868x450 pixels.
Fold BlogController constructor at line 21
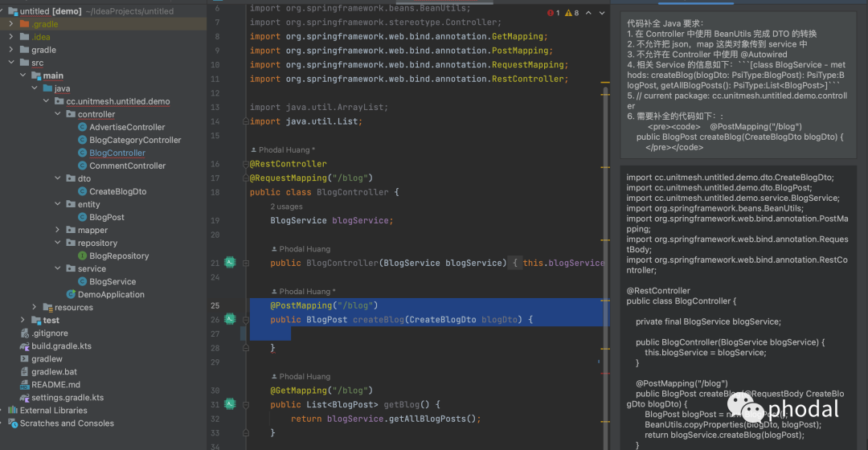click(x=246, y=263)
